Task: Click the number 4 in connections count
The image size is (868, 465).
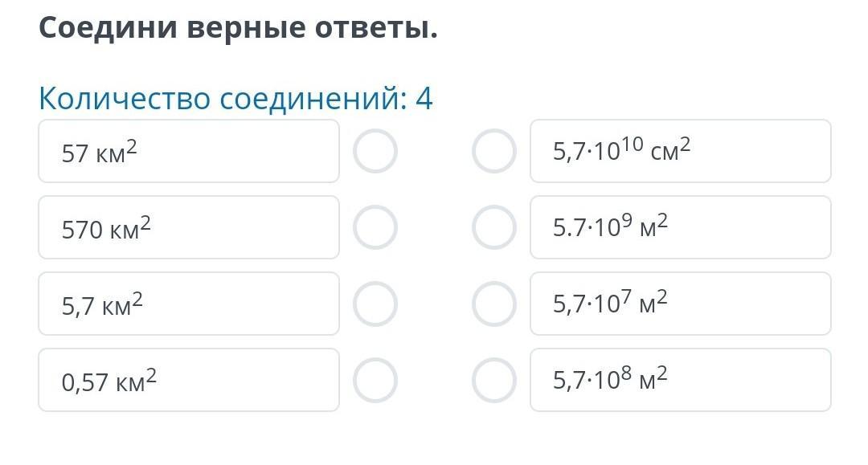Action: coord(424,99)
